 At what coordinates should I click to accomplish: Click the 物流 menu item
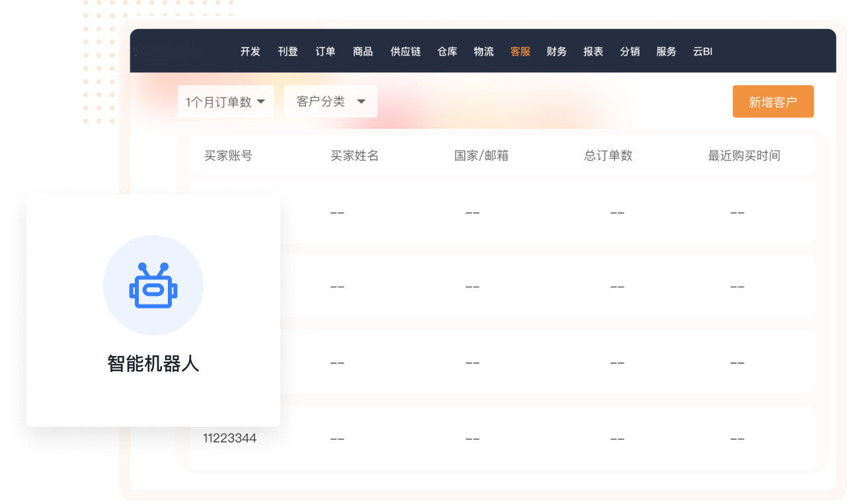[484, 52]
